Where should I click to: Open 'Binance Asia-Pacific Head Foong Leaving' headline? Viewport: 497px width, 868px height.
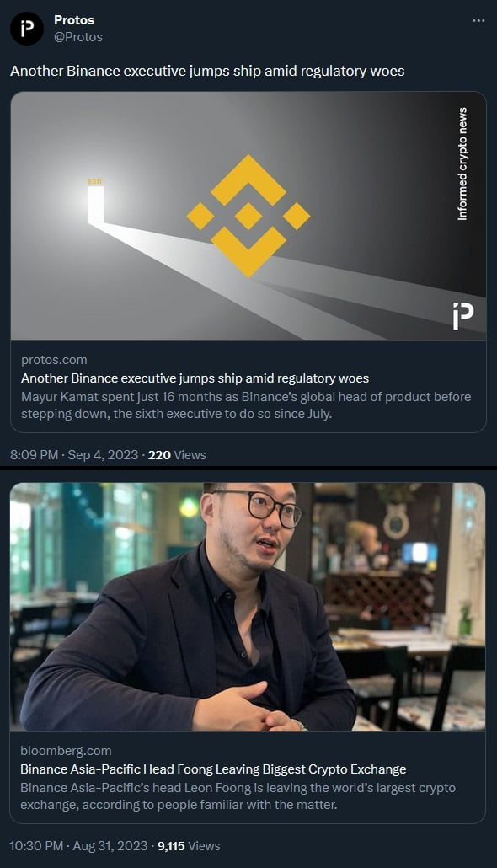(213, 769)
